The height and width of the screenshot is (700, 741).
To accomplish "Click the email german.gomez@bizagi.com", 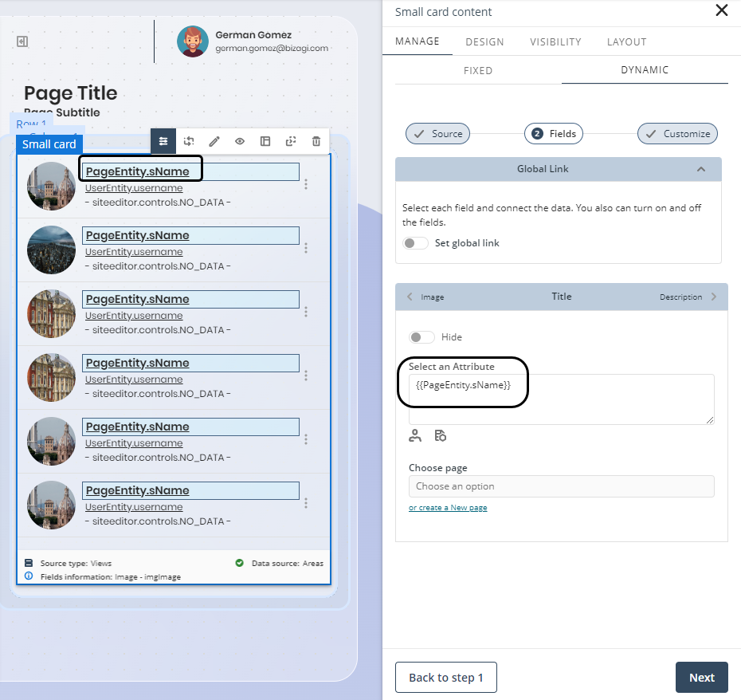I will pyautogui.click(x=272, y=49).
